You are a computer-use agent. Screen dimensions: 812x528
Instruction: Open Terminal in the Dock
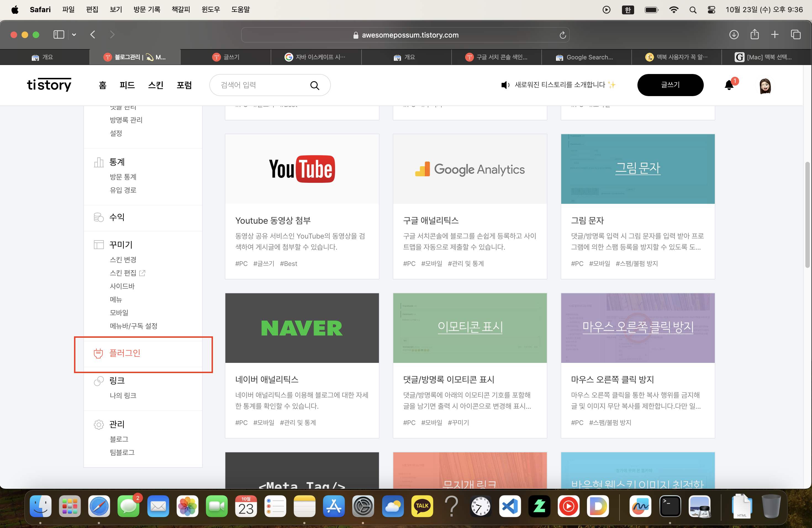point(670,506)
